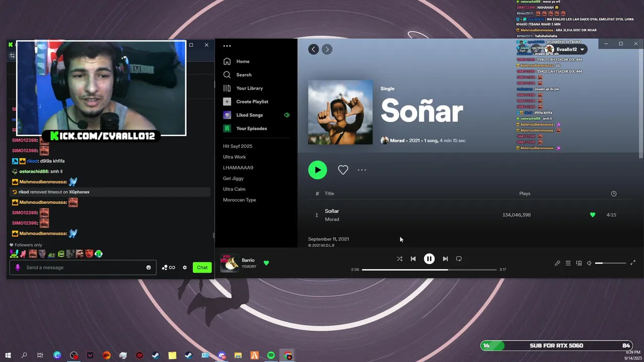Viewport: 644px width, 362px height.
Task: Open Your Library in Spotify
Action: pyautogui.click(x=243, y=88)
